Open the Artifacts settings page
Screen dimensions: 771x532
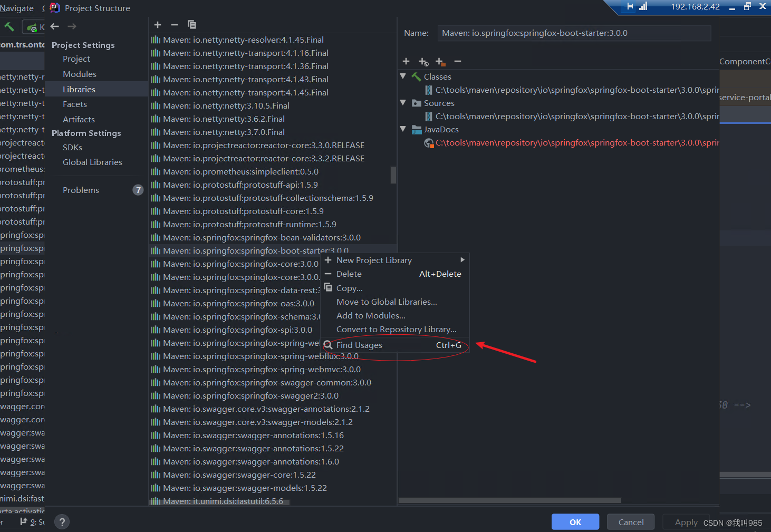click(x=79, y=120)
